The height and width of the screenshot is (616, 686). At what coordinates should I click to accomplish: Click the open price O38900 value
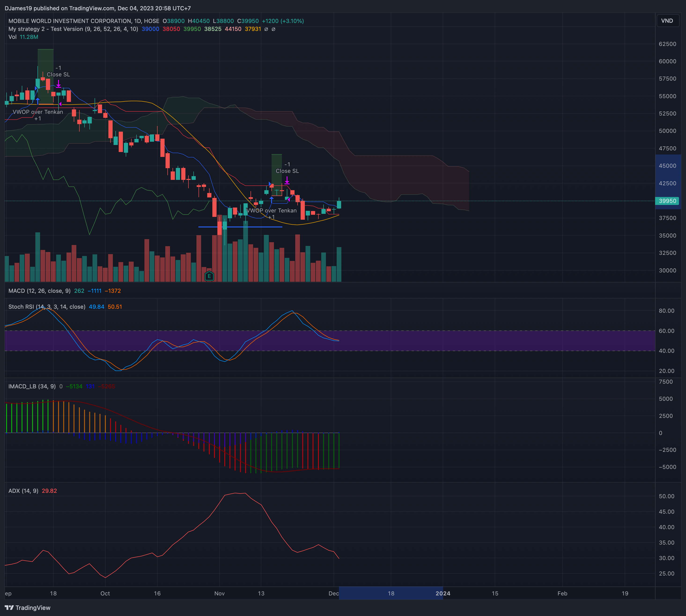pyautogui.click(x=173, y=21)
